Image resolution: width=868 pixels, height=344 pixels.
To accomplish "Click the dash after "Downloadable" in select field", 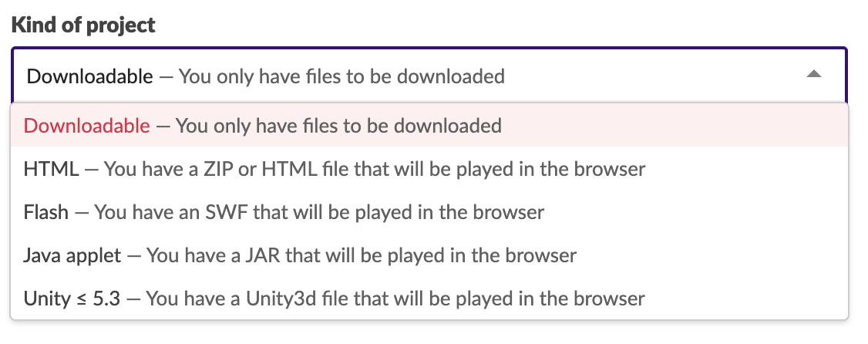I will pyautogui.click(x=166, y=76).
